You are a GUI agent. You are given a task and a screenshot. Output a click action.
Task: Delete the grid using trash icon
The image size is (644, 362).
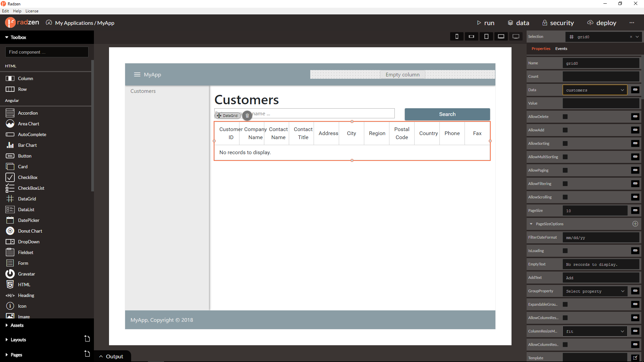(247, 116)
